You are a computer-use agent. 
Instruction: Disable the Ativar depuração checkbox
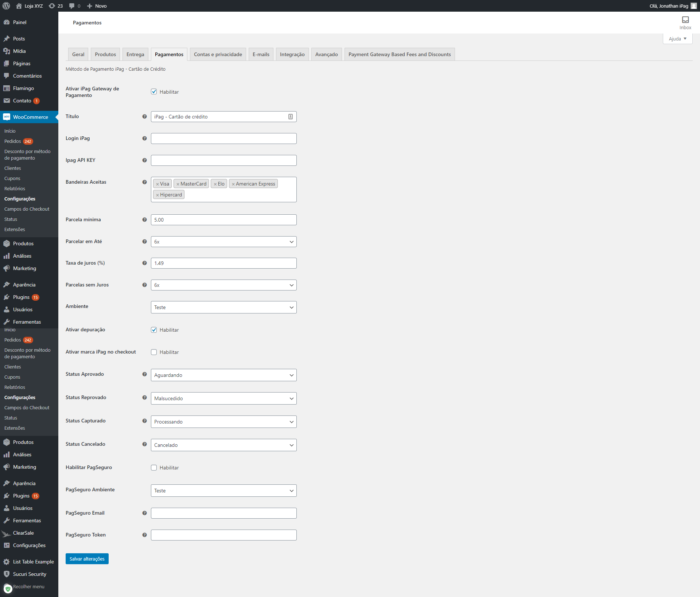click(154, 330)
